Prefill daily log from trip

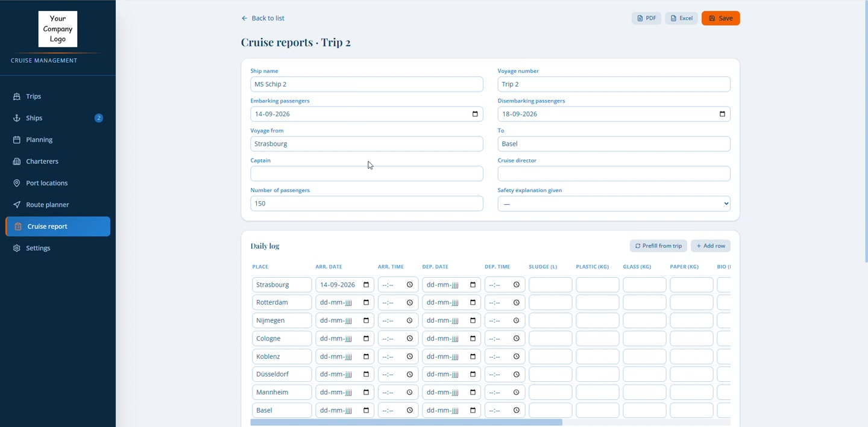pos(658,246)
